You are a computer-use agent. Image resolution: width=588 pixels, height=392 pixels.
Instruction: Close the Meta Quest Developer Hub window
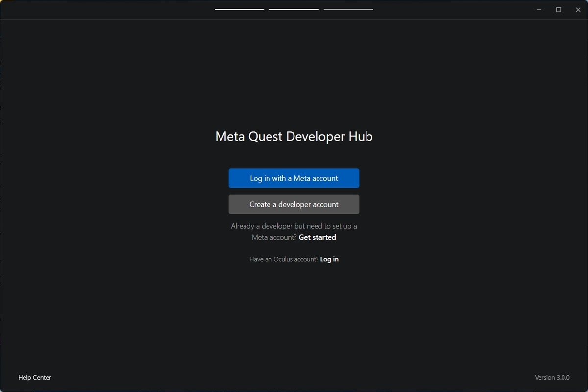click(x=578, y=9)
